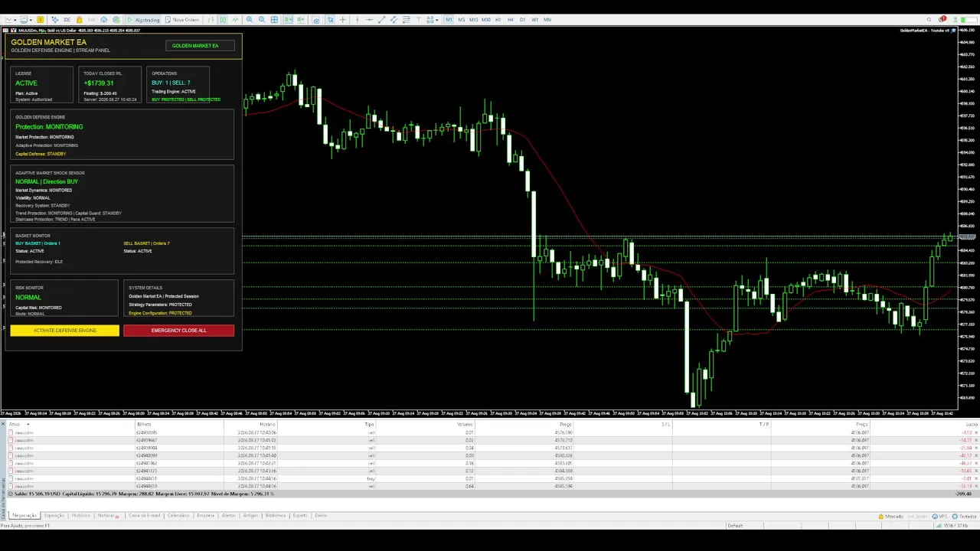Toggle chart shift icon
Screen dimensions: 980x551
click(301, 19)
